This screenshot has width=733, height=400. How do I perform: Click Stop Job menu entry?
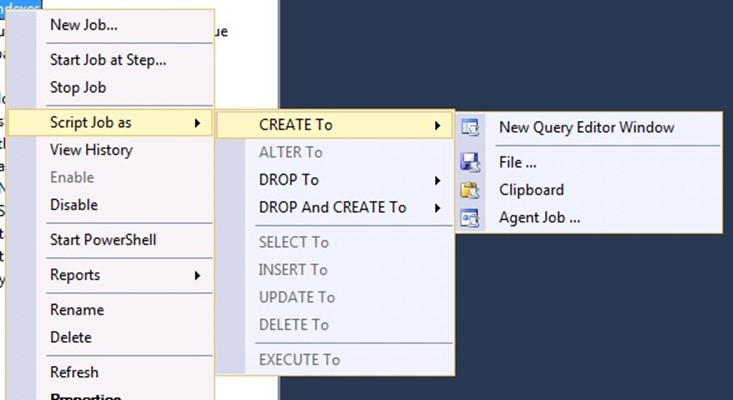(x=78, y=87)
